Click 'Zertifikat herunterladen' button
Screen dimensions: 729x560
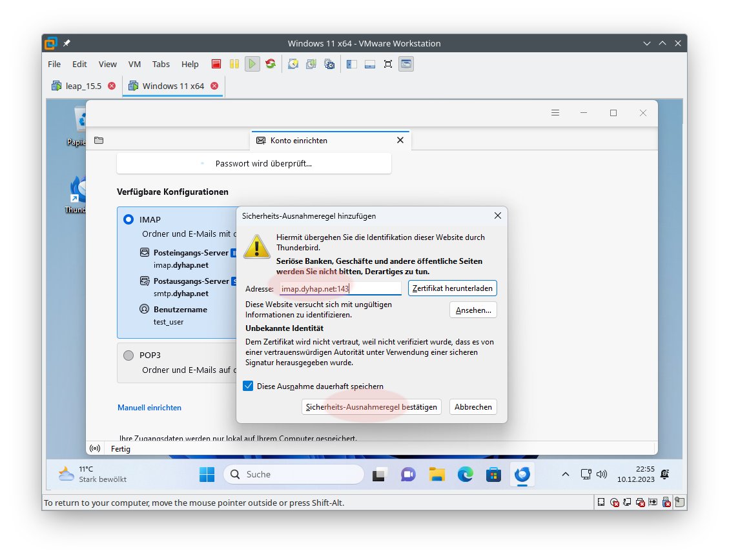coord(453,288)
